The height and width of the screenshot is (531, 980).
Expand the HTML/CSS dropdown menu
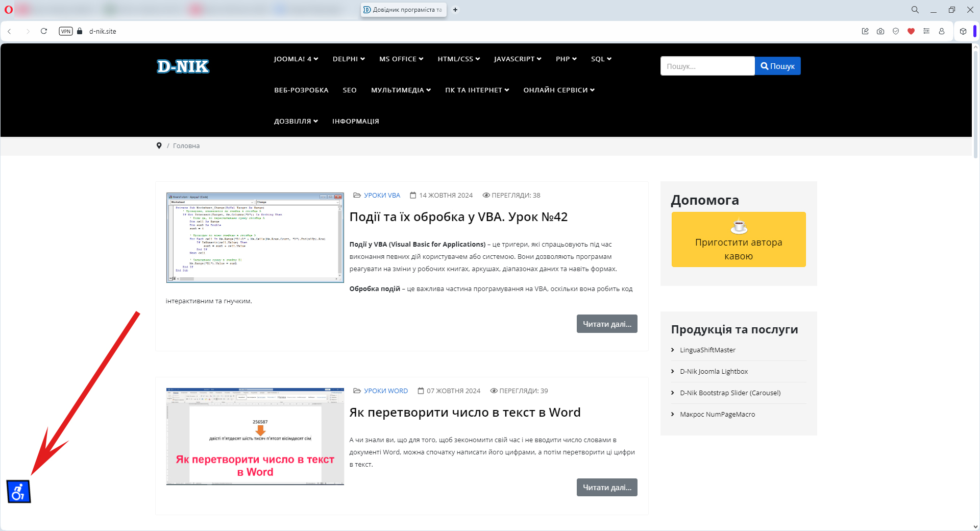tap(459, 59)
